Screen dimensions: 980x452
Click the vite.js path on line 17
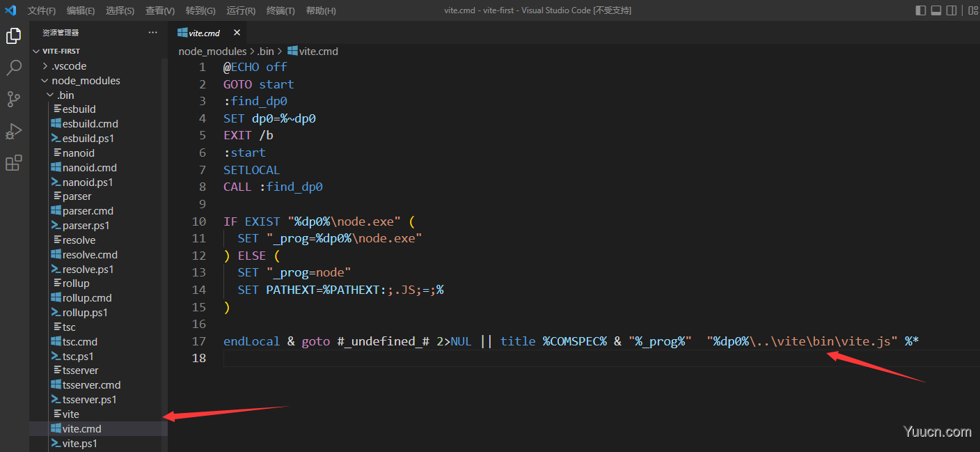tap(803, 341)
